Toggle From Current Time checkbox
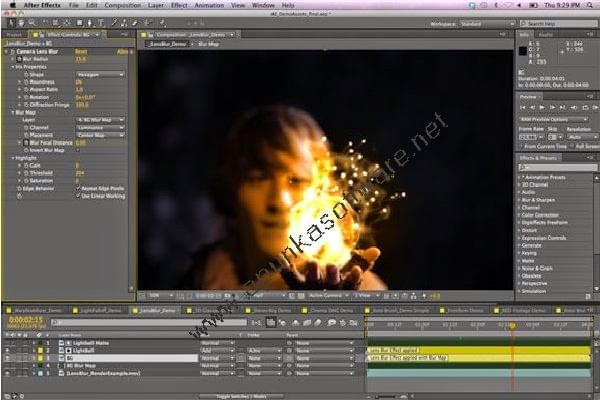600x400 pixels. [x=522, y=147]
